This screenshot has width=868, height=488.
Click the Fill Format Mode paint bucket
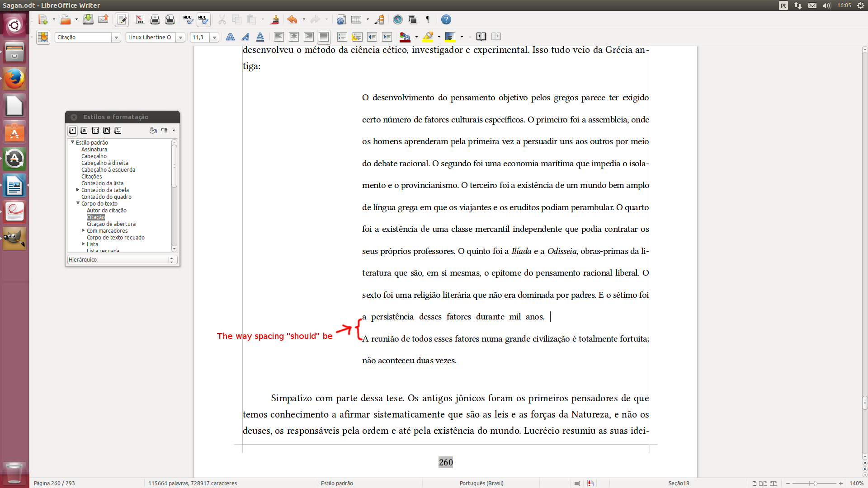click(153, 130)
